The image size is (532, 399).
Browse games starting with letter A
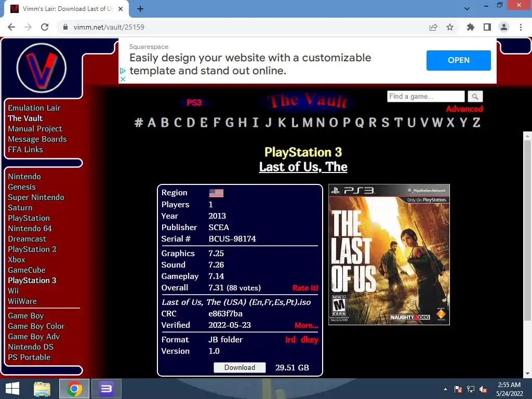pyautogui.click(x=152, y=123)
